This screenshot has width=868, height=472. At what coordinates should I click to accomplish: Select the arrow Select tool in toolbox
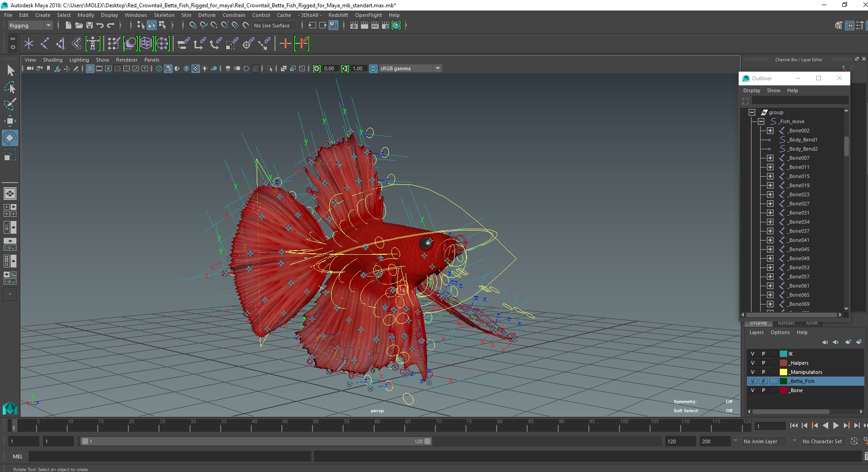tap(10, 70)
